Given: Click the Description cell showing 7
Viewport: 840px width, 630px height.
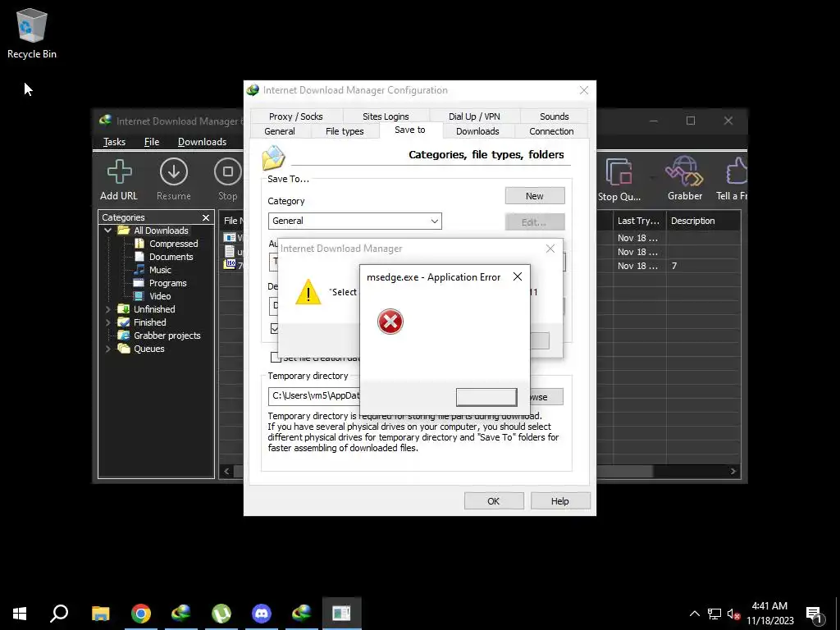Looking at the screenshot, I should (703, 267).
